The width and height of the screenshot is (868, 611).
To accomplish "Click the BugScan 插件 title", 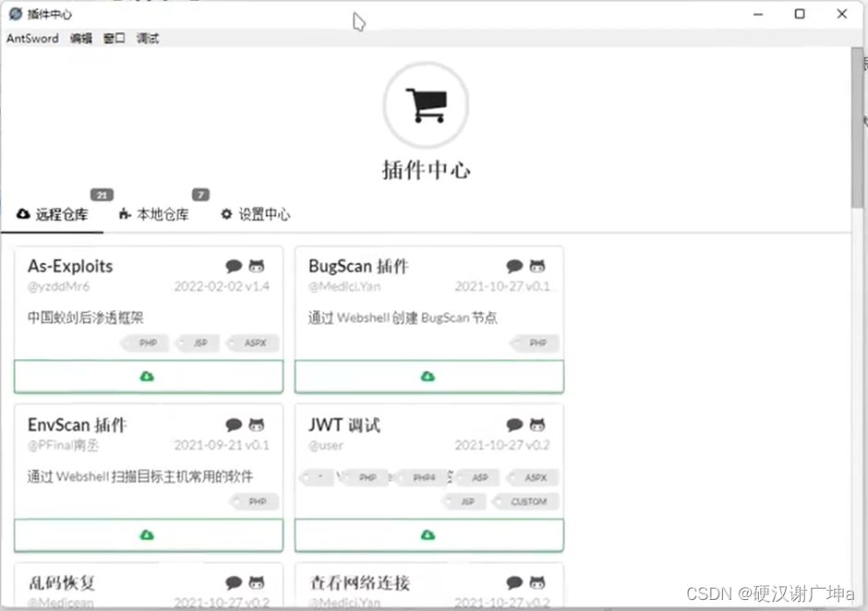I will click(358, 266).
